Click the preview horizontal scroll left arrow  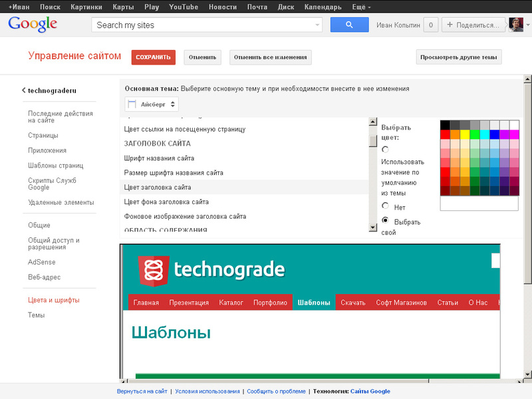pyautogui.click(x=124, y=381)
